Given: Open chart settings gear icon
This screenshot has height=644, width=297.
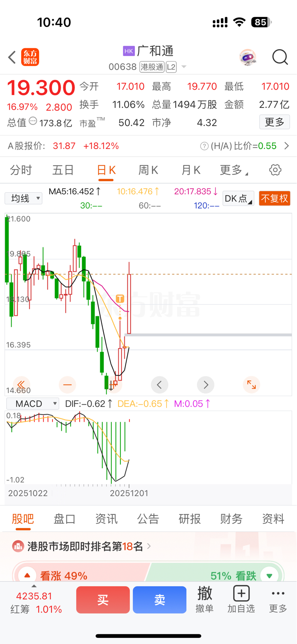Looking at the screenshot, I should tap(275, 170).
